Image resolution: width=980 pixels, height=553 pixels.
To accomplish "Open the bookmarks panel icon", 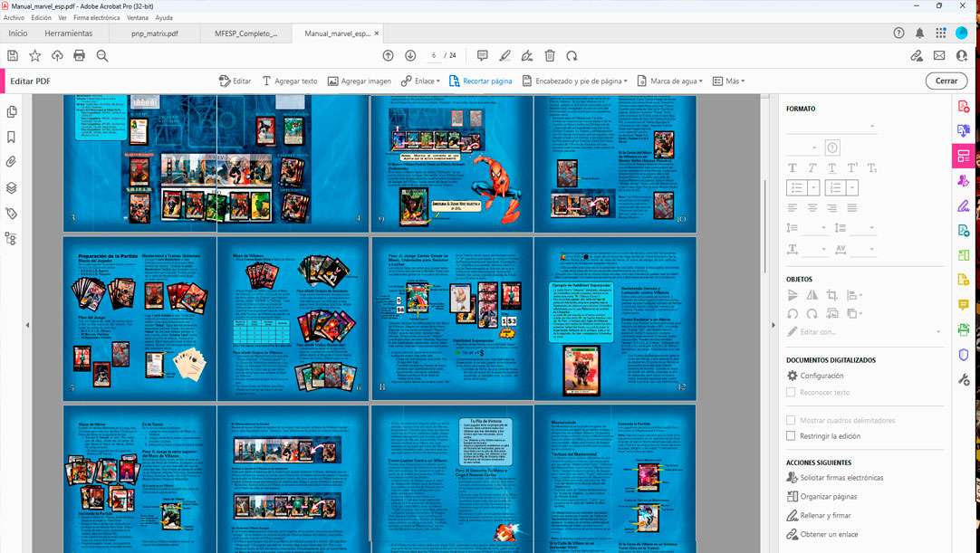I will 12,138.
